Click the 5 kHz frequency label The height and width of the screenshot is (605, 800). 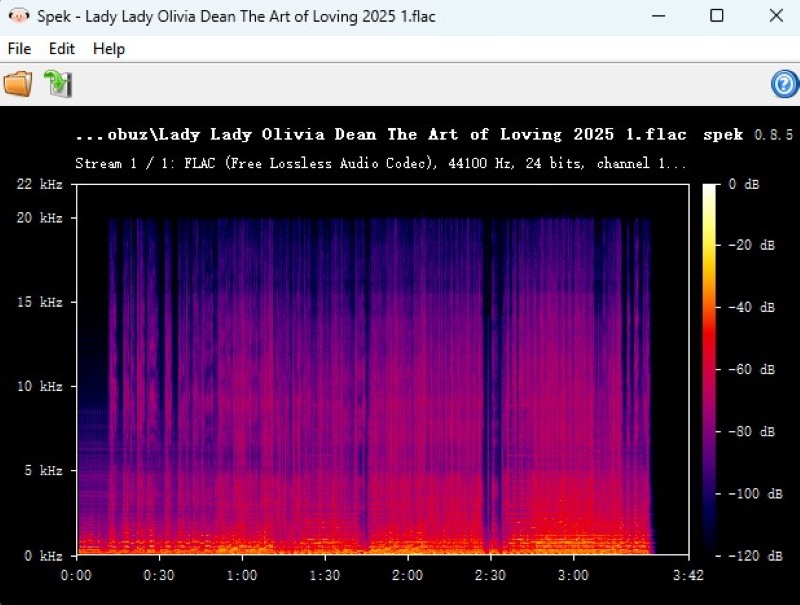click(43, 470)
